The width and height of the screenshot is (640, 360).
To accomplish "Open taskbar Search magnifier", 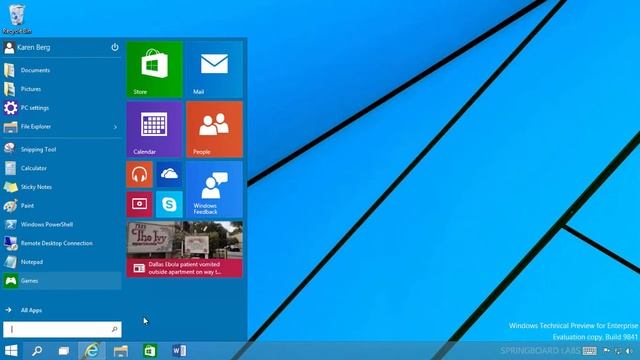I will (37, 351).
